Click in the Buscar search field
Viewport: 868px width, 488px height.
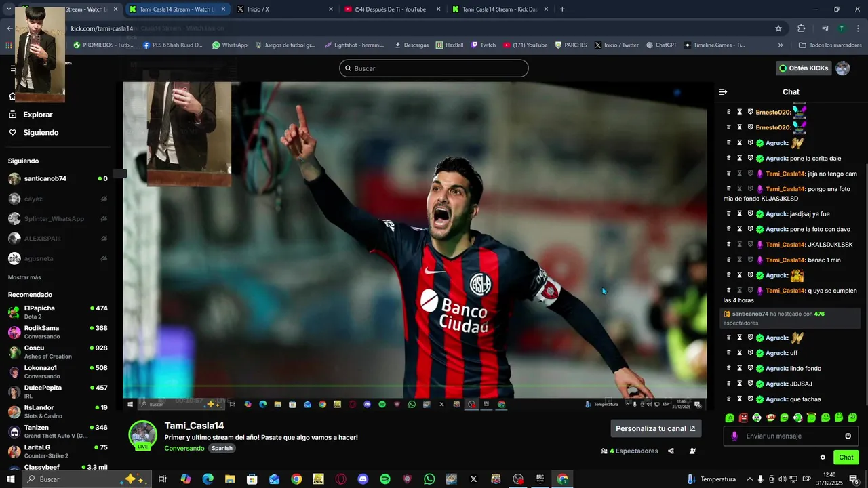tap(434, 68)
